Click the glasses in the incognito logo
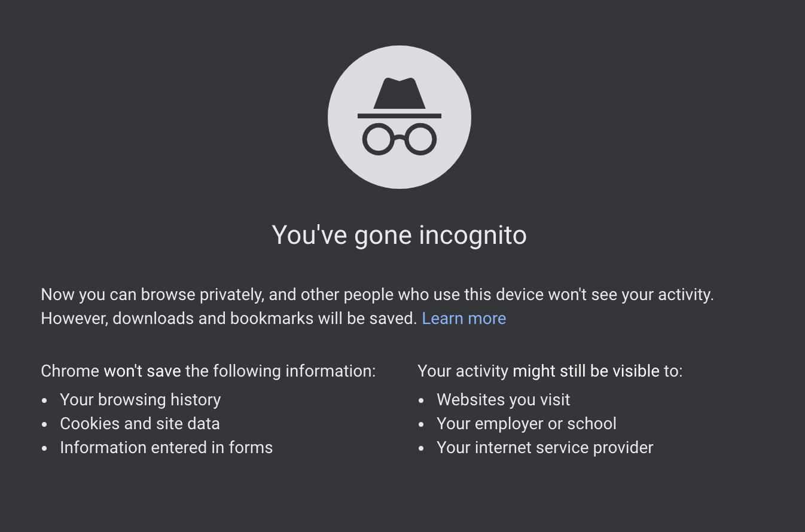805x532 pixels. pyautogui.click(x=400, y=139)
